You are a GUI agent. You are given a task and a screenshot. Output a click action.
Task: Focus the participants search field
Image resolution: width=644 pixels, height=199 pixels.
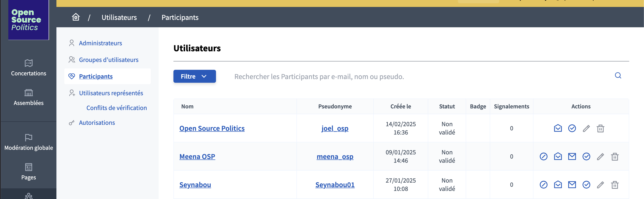click(x=420, y=76)
